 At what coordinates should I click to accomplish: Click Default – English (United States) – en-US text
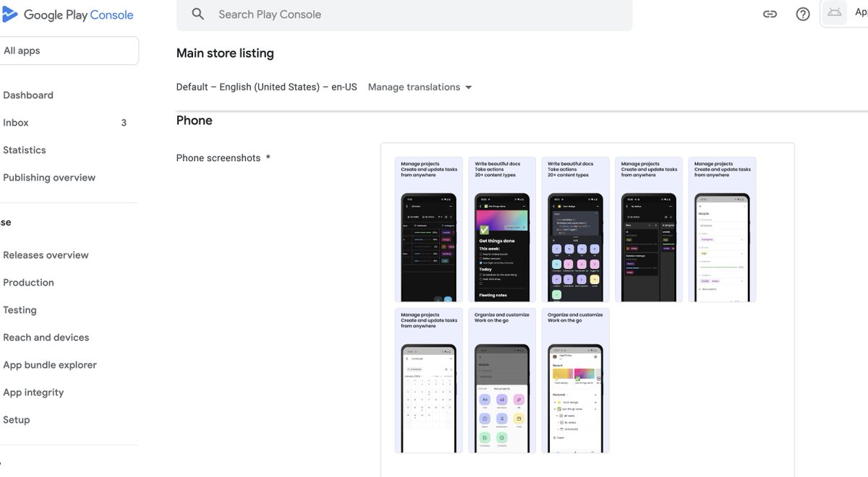click(x=267, y=87)
